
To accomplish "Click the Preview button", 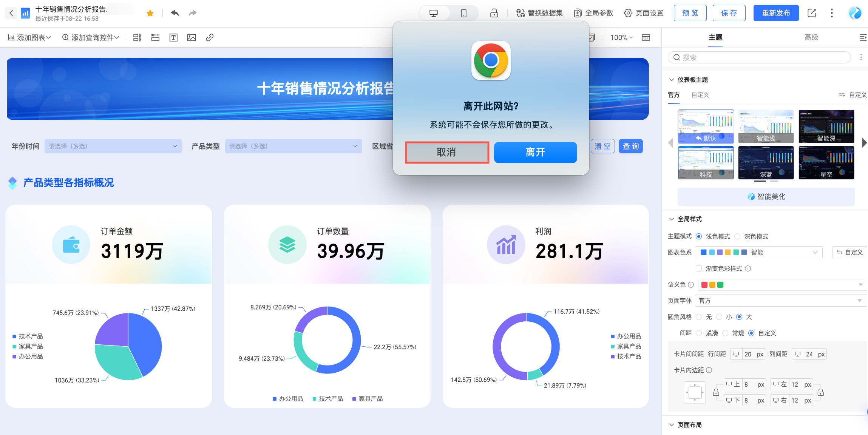I will (690, 13).
